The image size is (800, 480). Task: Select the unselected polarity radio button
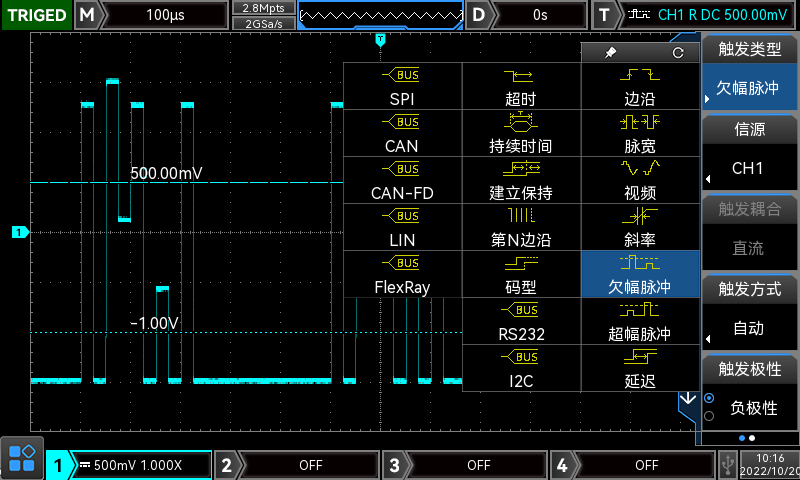[710, 416]
